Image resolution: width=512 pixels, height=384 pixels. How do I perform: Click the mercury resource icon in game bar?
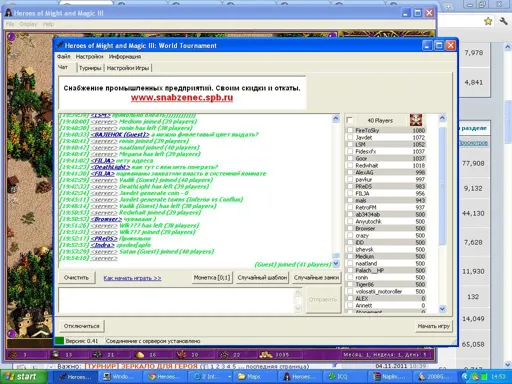56,355
